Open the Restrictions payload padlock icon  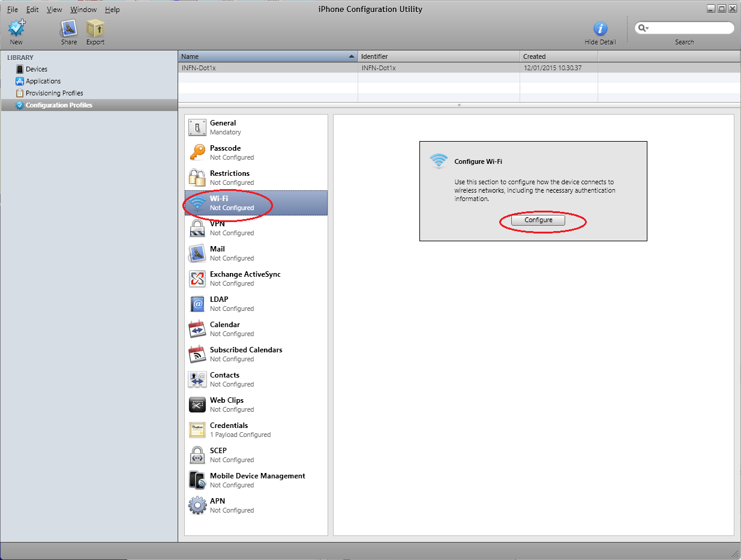[x=197, y=178]
